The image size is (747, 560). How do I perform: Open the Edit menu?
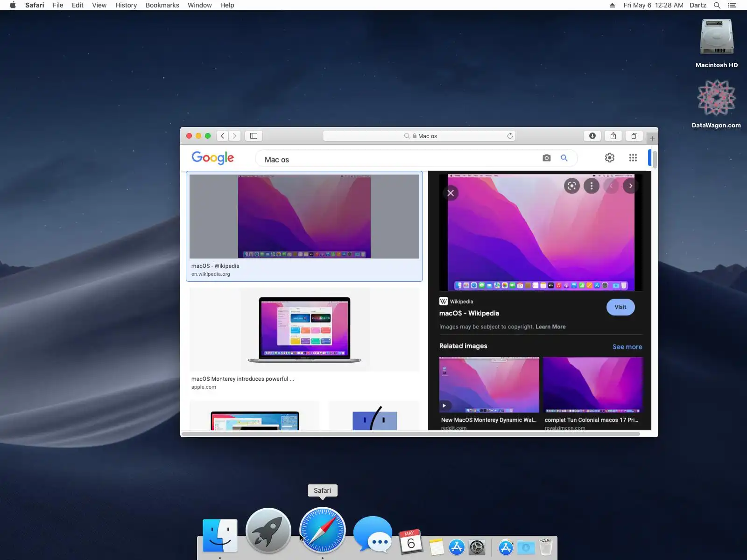(78, 5)
